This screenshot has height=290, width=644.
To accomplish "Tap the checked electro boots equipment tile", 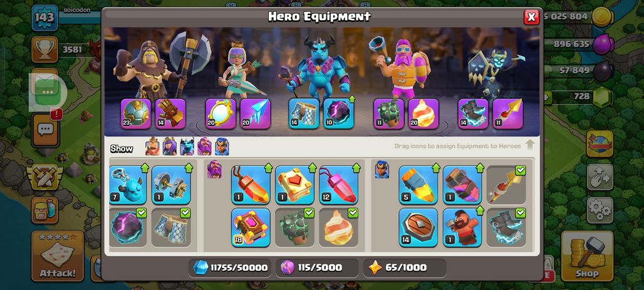I will tap(506, 227).
